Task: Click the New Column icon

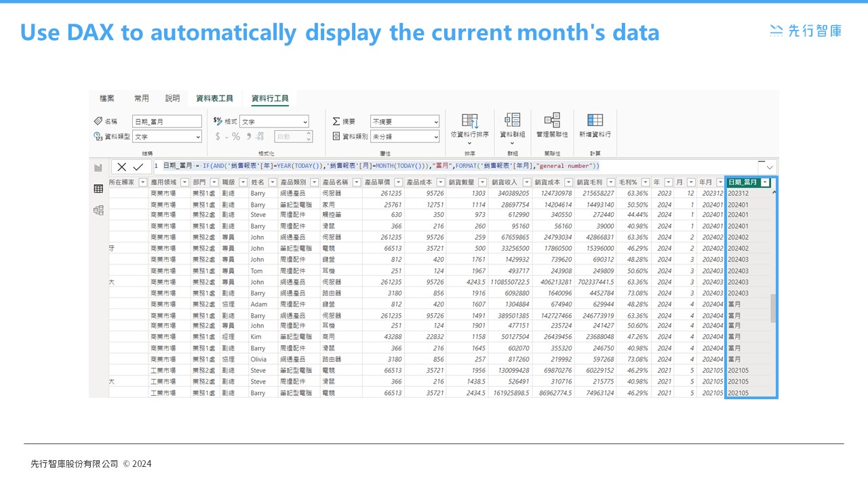Action: tap(595, 122)
